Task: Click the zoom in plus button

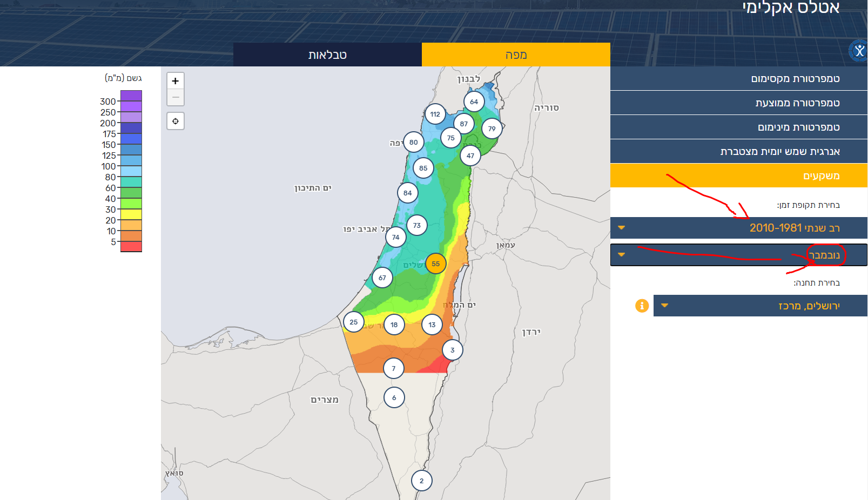Action: [x=176, y=81]
